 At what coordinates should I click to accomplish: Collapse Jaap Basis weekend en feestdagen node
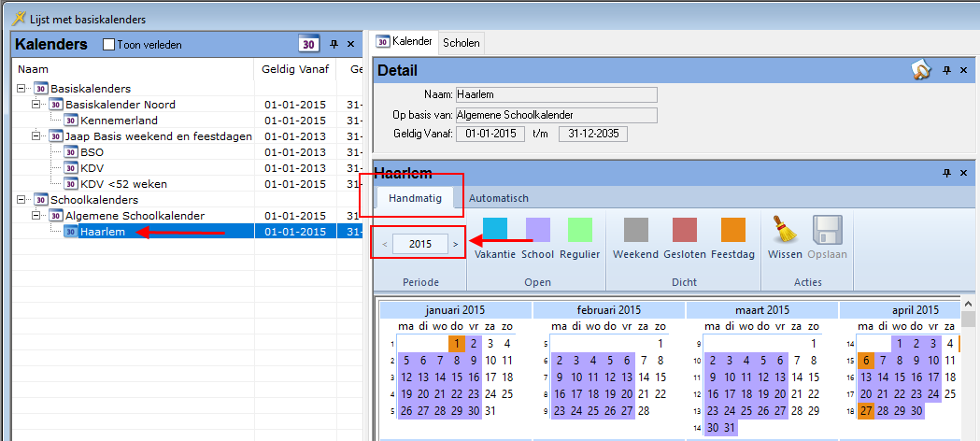point(36,136)
